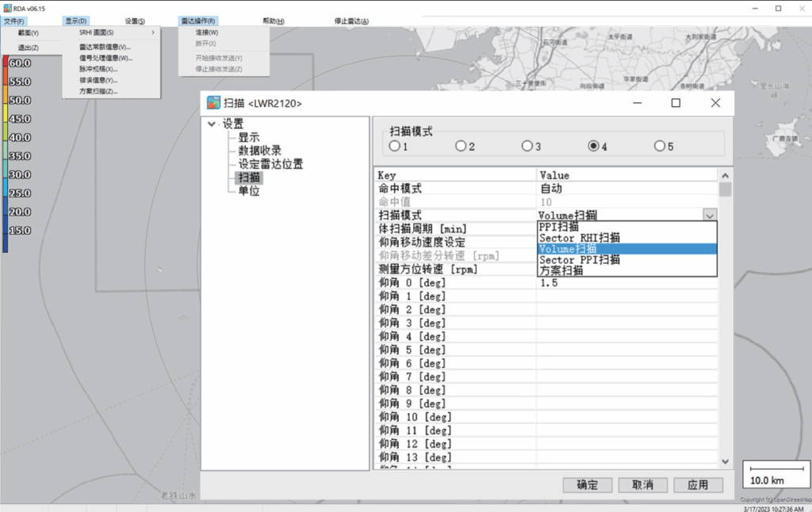Open the 显示(D) menu
812x512 pixels.
coord(75,21)
